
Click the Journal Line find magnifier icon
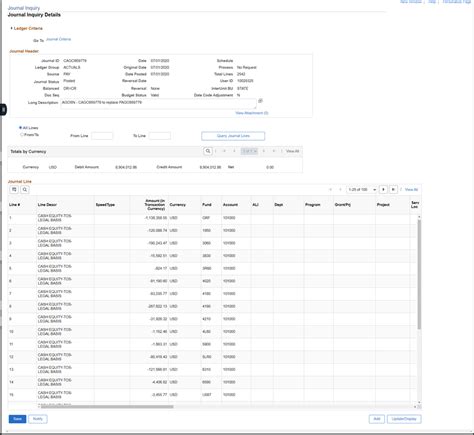(x=25, y=190)
